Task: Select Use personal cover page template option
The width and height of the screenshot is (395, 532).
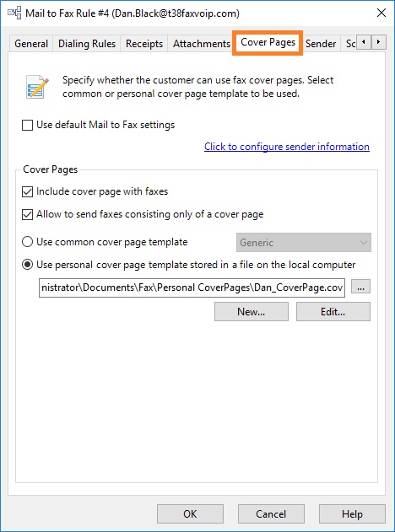Action: pos(28,265)
